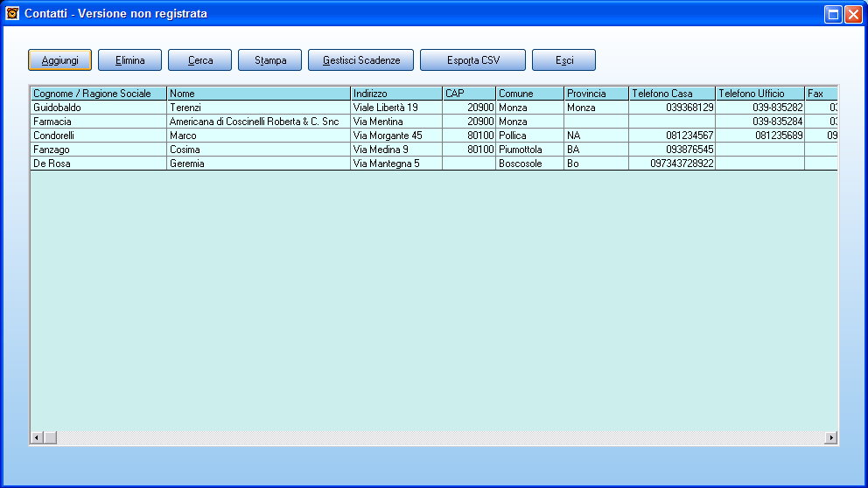Select the 'Fax' column header
Image resolution: width=868 pixels, height=488 pixels.
point(821,94)
